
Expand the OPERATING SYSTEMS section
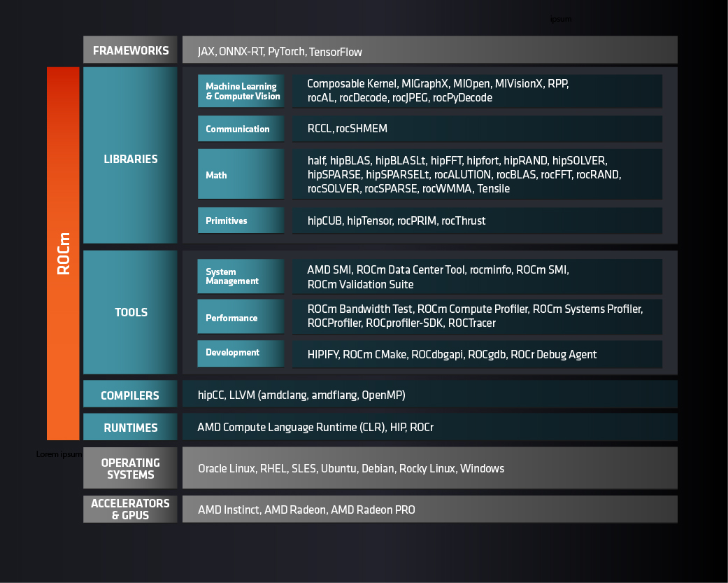[130, 468]
